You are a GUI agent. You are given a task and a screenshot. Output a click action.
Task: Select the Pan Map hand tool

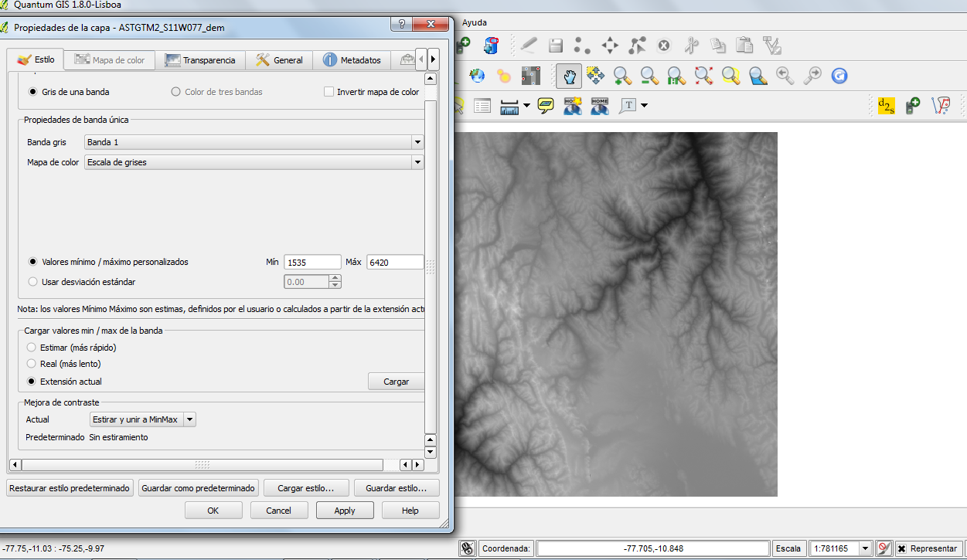pos(570,76)
